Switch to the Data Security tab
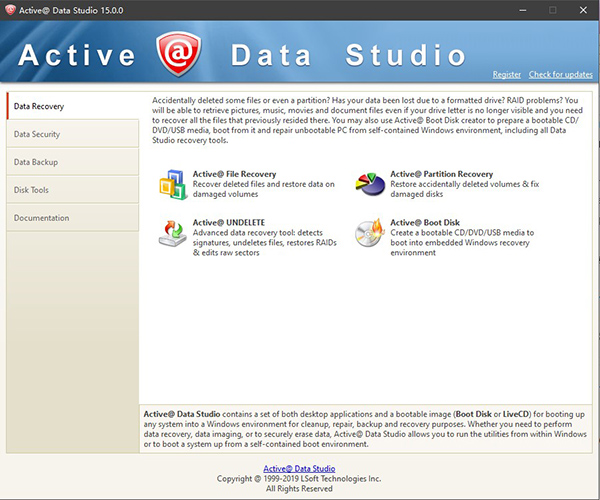The height and width of the screenshot is (500, 600). [x=73, y=134]
